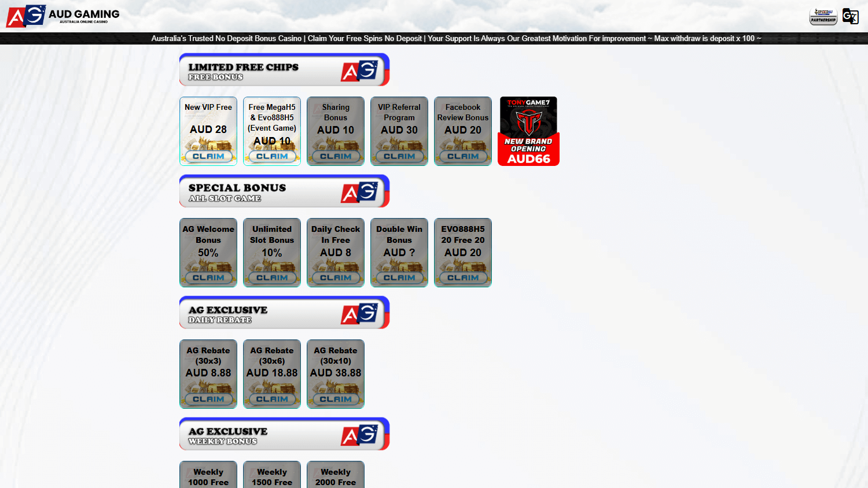Claim the Sharing Bonus AUD 10
This screenshot has height=488, width=868.
point(335,156)
